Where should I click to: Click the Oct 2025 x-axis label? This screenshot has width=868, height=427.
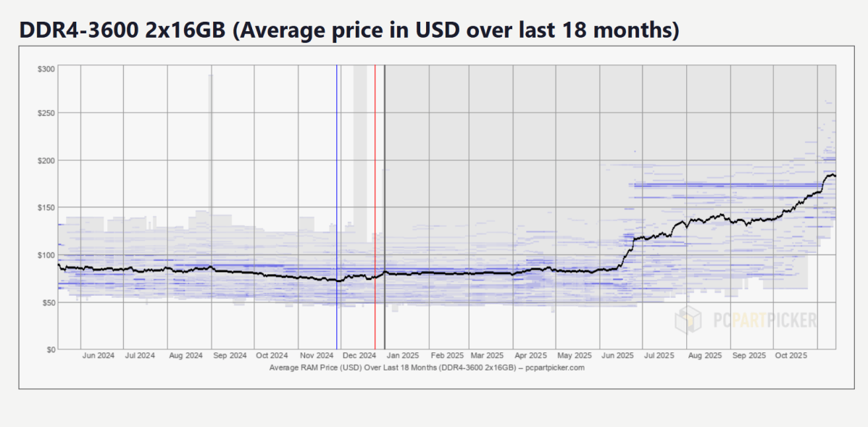tap(790, 356)
